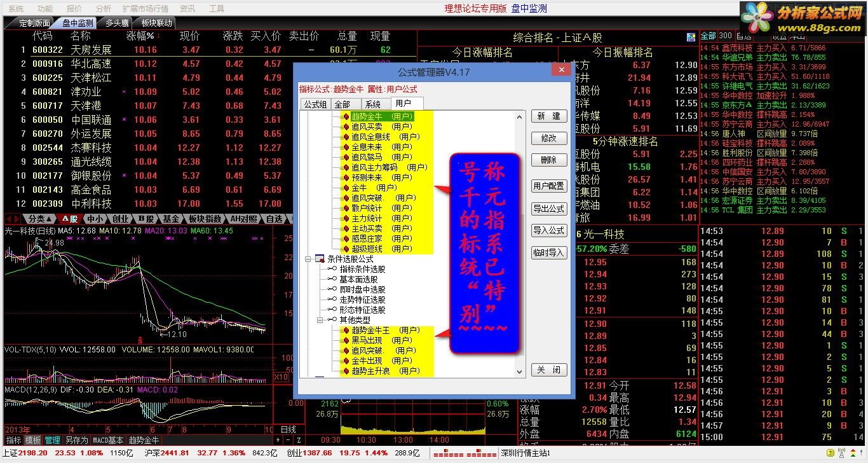Image resolution: width=868 pixels, height=463 pixels.
Task: Select the MACD基本 indicator tab
Action: click(108, 440)
